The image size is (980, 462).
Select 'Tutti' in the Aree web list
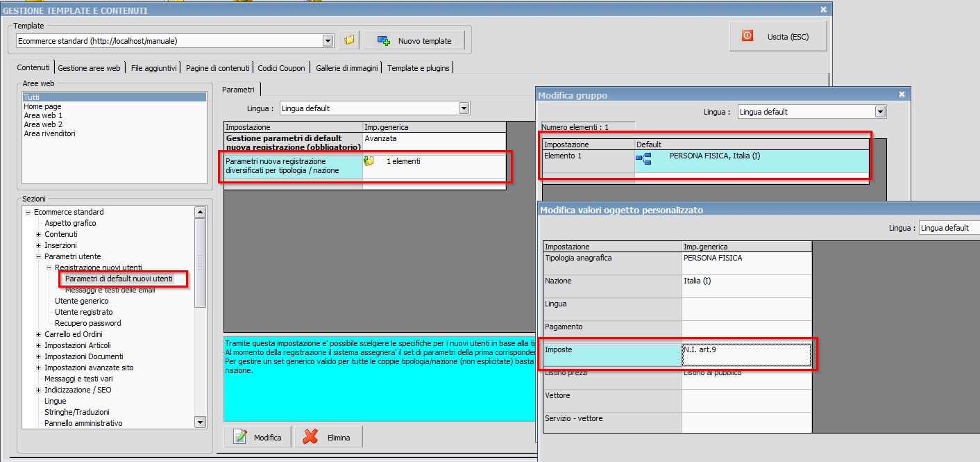(x=115, y=97)
